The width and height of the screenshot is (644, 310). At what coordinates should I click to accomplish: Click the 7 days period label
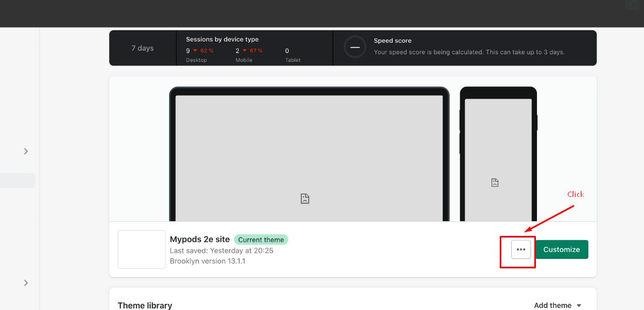[143, 48]
